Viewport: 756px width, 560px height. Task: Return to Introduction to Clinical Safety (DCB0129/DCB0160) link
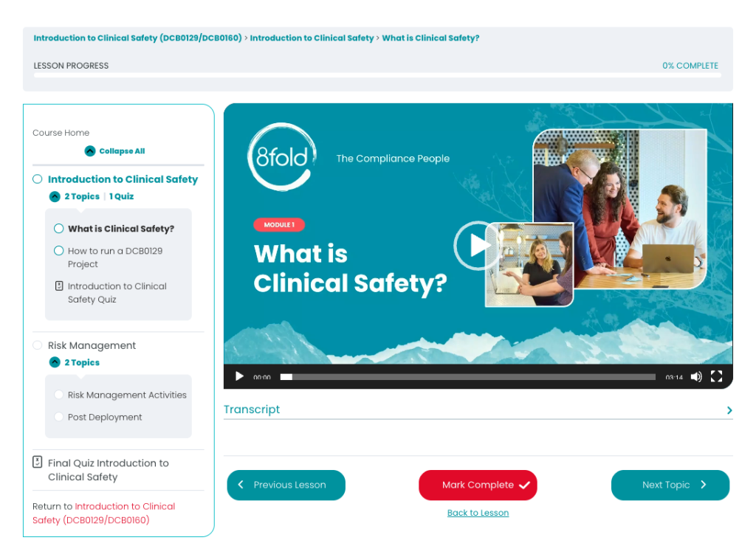click(x=103, y=513)
